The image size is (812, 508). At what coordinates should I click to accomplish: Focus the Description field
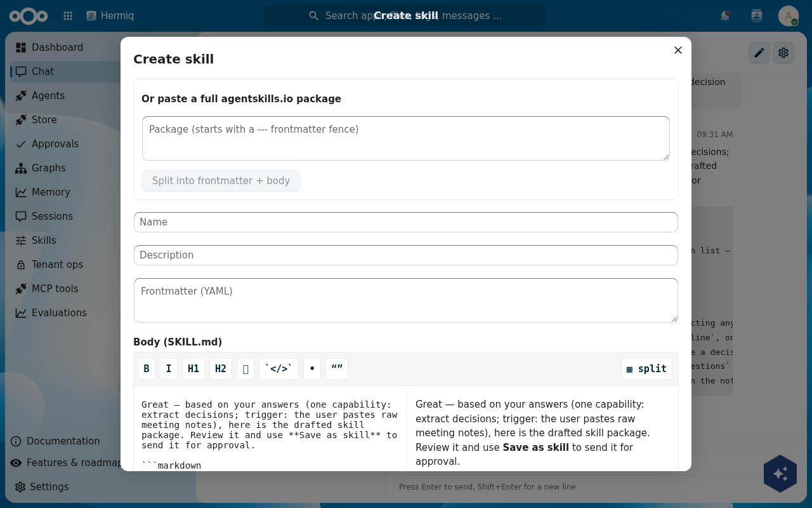(406, 255)
